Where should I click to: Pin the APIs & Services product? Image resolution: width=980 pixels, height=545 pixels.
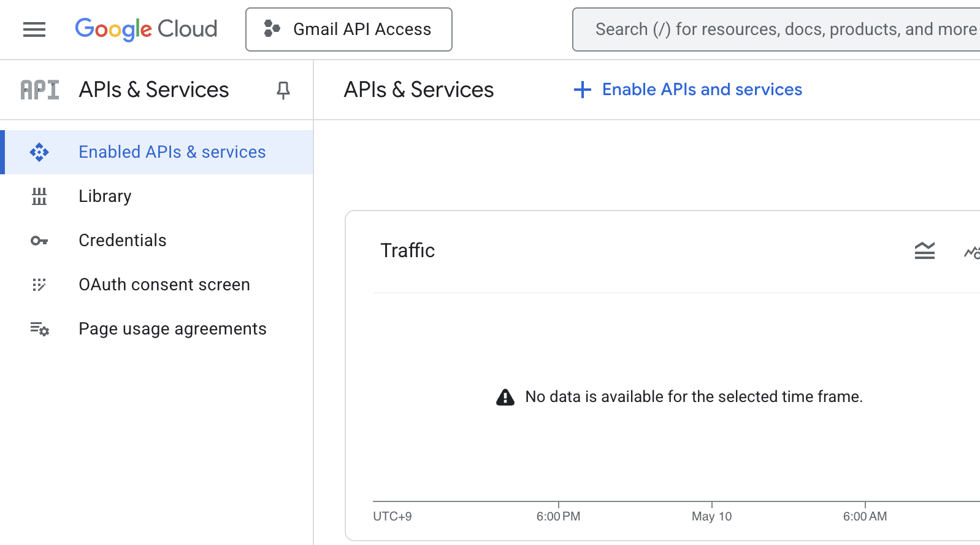click(283, 90)
